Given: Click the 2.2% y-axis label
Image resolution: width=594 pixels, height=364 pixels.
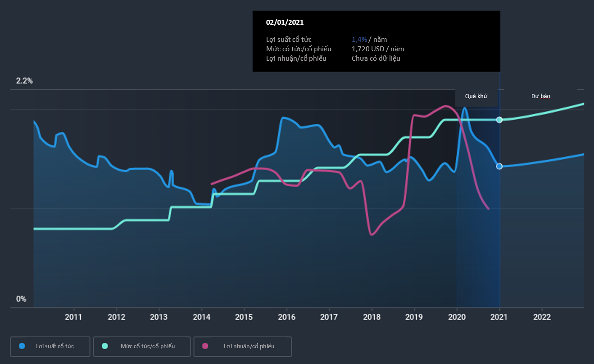Looking at the screenshot, I should (24, 81).
